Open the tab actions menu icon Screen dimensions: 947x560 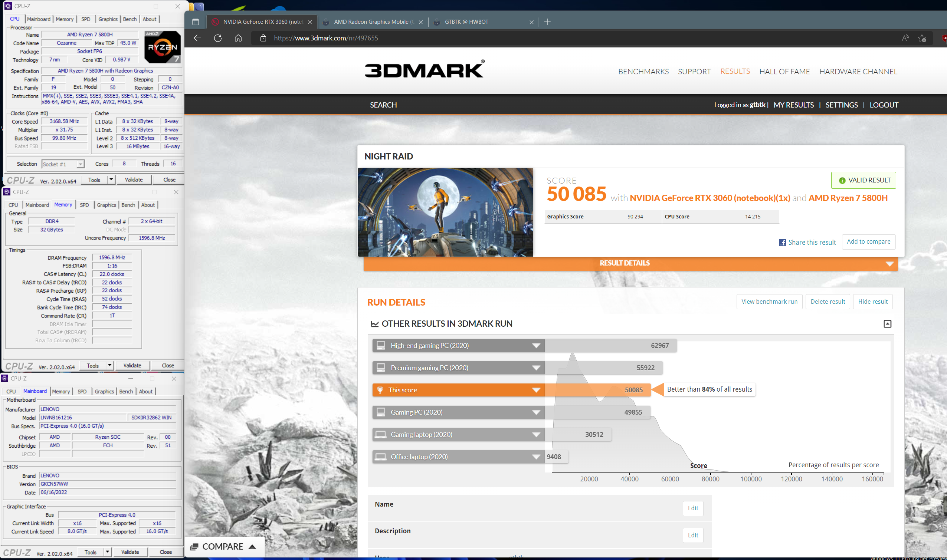point(196,22)
